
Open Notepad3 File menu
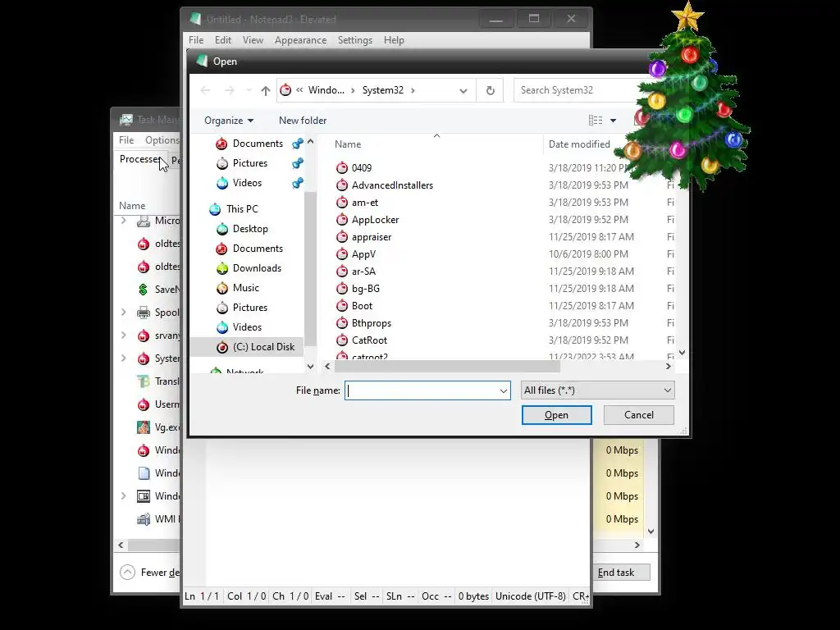[196, 40]
